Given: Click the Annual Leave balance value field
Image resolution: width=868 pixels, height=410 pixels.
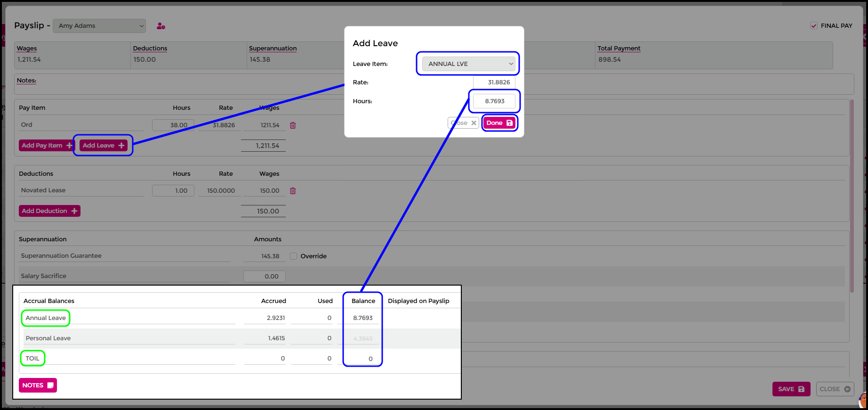Looking at the screenshot, I should (x=362, y=318).
